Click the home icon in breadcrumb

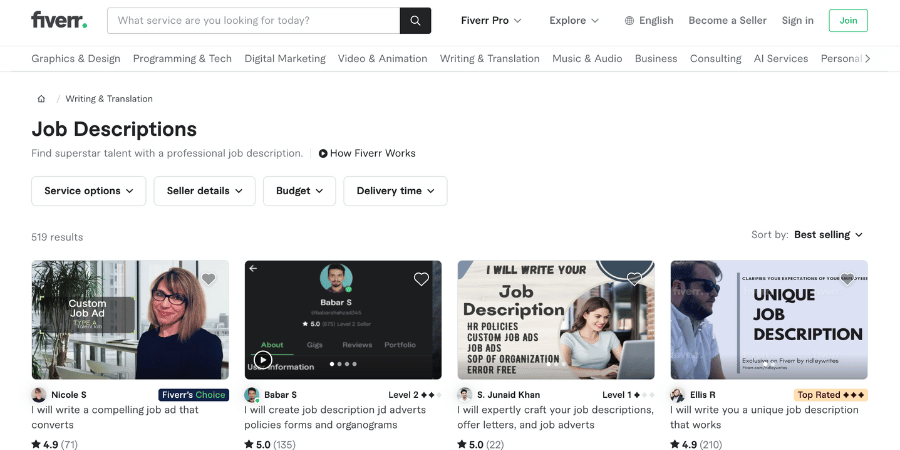coord(41,99)
